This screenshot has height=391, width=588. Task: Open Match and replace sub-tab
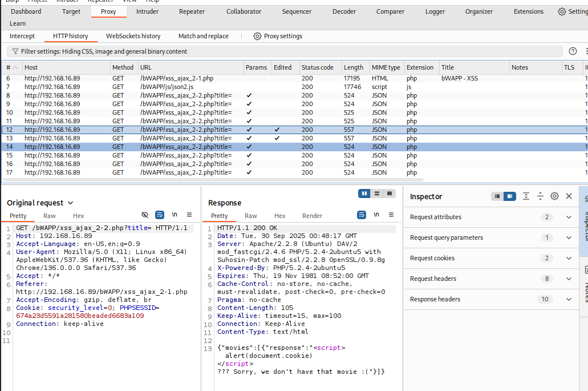click(203, 36)
